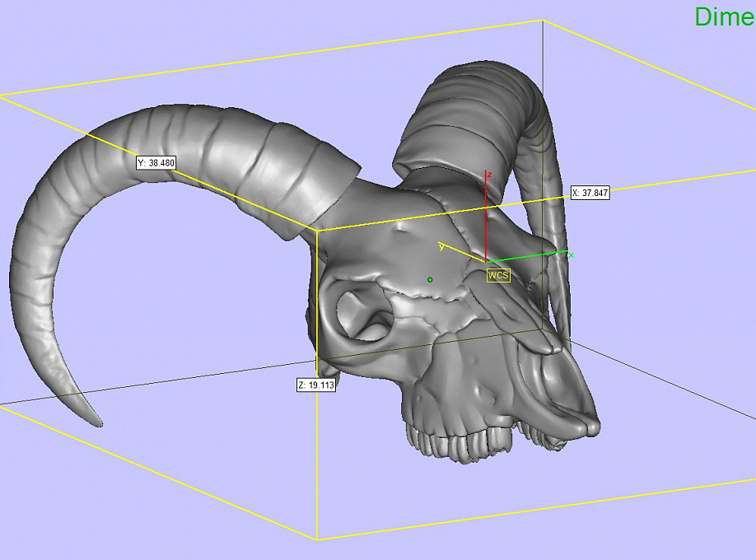Select the WCS coordinate system label

point(498,275)
